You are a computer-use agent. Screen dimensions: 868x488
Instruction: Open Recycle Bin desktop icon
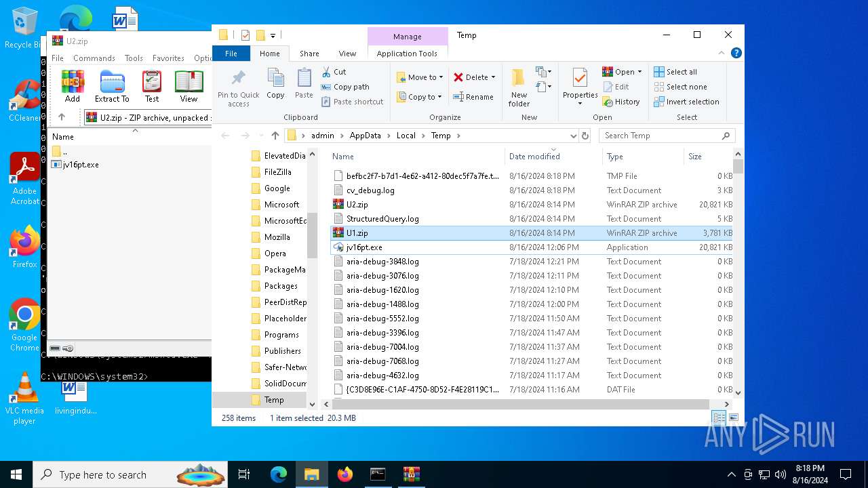25,28
